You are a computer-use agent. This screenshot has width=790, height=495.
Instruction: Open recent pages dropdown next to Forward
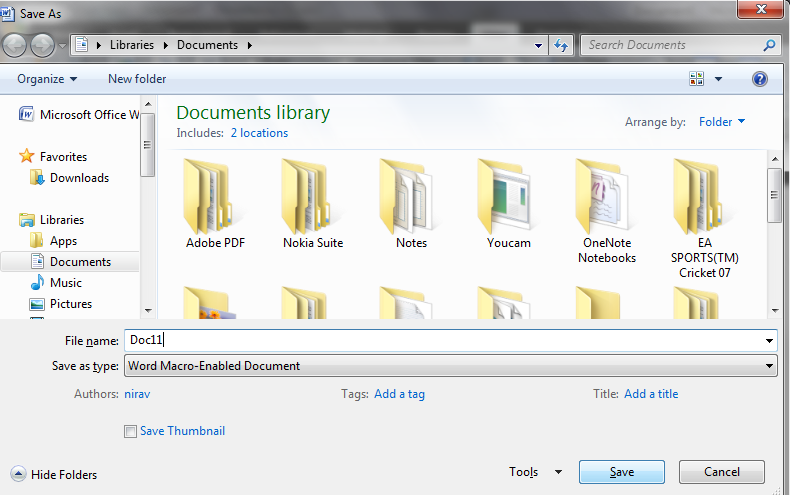click(x=62, y=45)
